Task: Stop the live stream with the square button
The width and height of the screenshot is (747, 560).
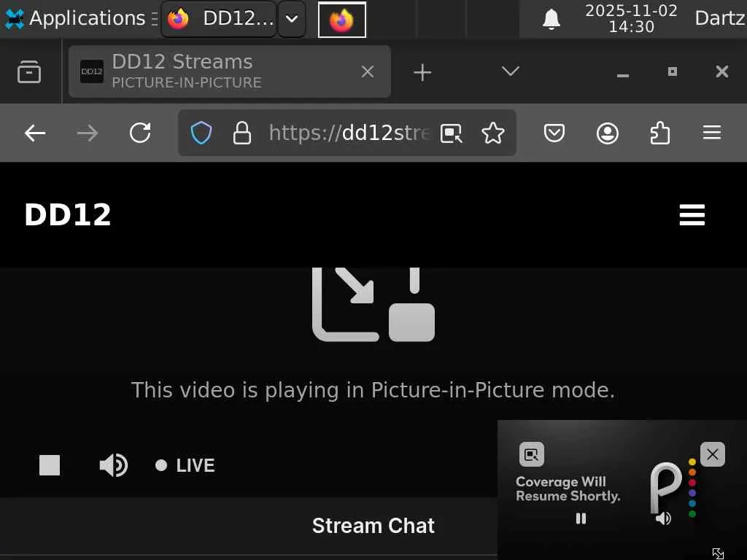Action: pos(50,465)
